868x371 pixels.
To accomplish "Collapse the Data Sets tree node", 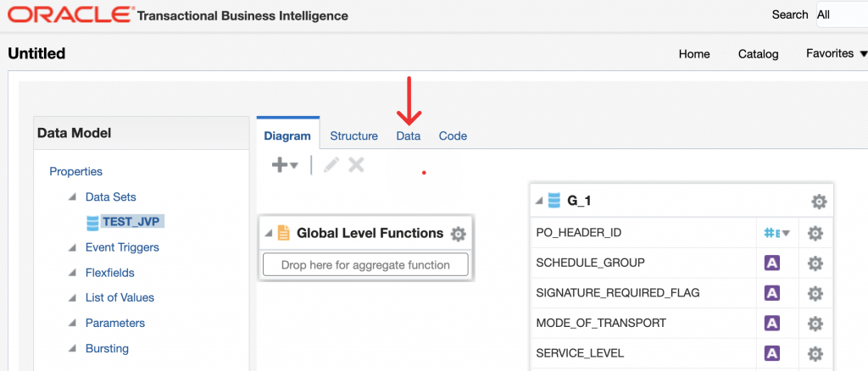I will [x=72, y=197].
